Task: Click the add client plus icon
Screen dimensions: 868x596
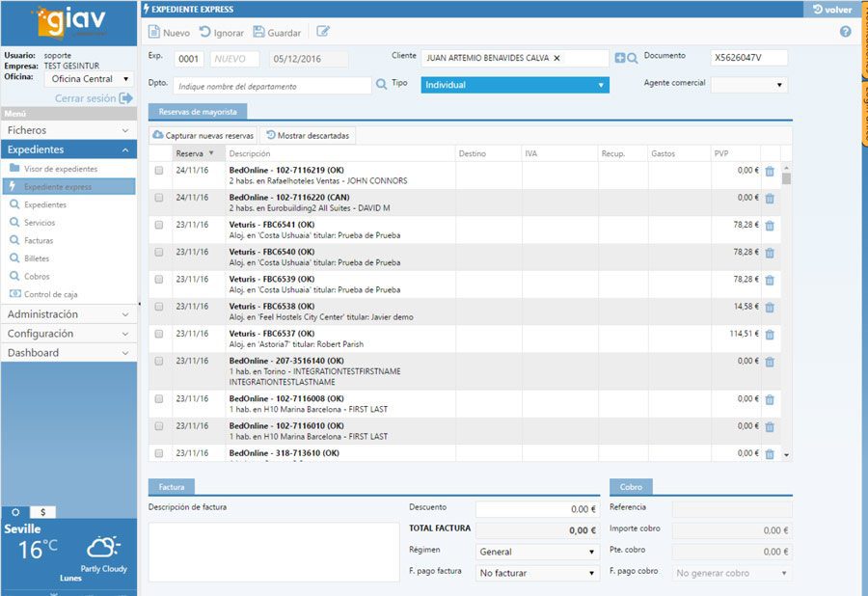Action: (x=620, y=58)
